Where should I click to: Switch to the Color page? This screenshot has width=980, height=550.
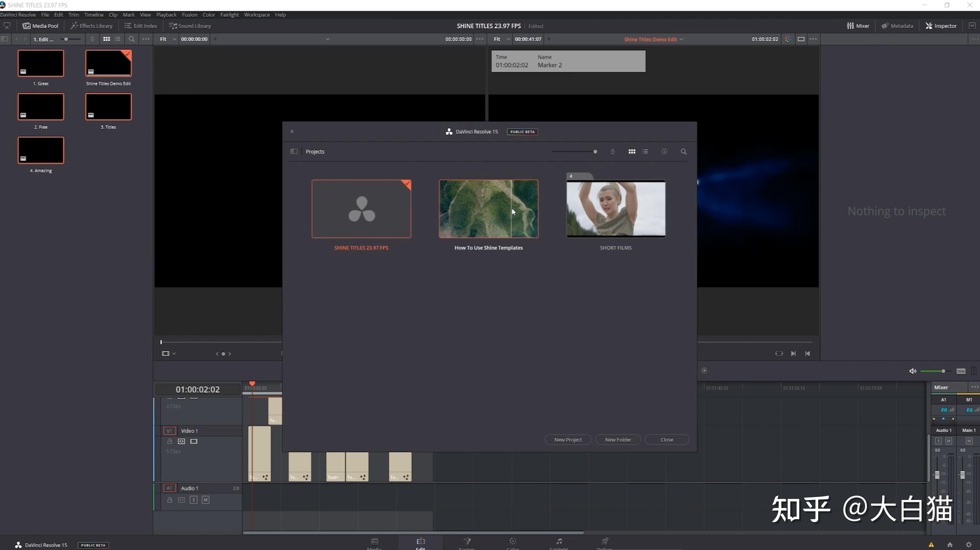coord(513,543)
